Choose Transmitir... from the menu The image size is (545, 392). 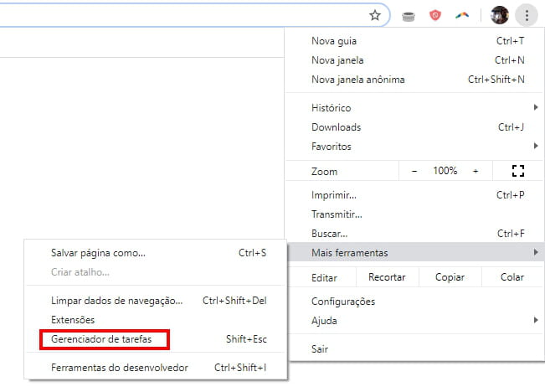coord(415,214)
